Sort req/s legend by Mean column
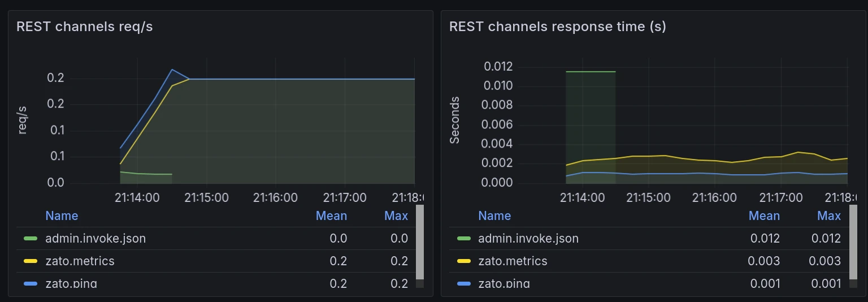Viewport: 868px width, 302px height. tap(331, 215)
